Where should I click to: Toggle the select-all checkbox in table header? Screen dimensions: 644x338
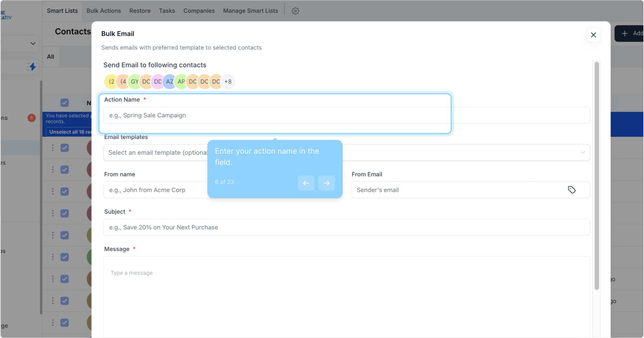pyautogui.click(x=65, y=103)
